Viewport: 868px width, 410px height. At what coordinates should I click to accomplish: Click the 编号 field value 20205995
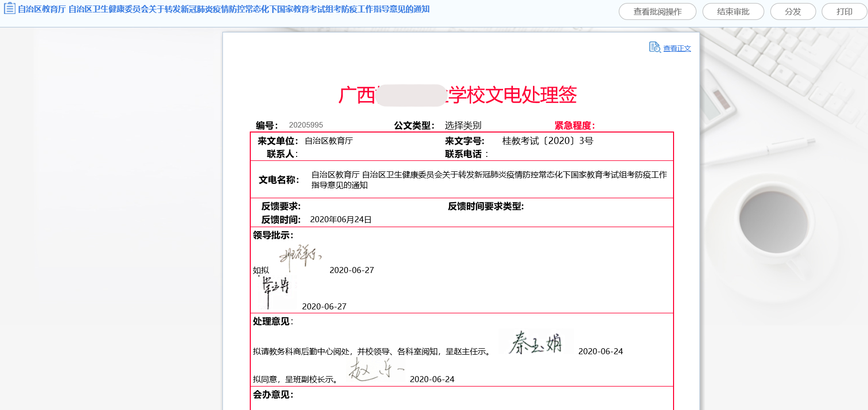tap(306, 125)
